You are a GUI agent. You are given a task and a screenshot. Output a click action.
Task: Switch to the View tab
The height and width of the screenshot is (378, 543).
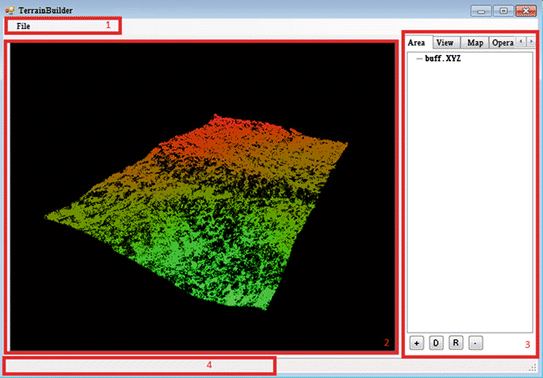click(445, 43)
